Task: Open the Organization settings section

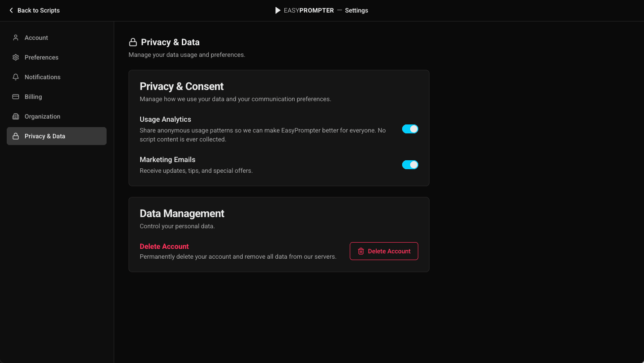Action: pyautogui.click(x=43, y=116)
